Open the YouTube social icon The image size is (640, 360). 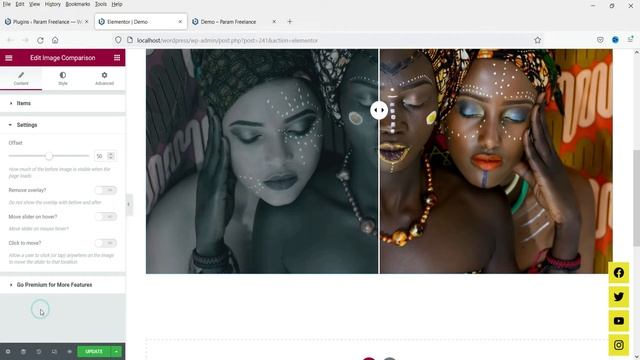(x=619, y=321)
